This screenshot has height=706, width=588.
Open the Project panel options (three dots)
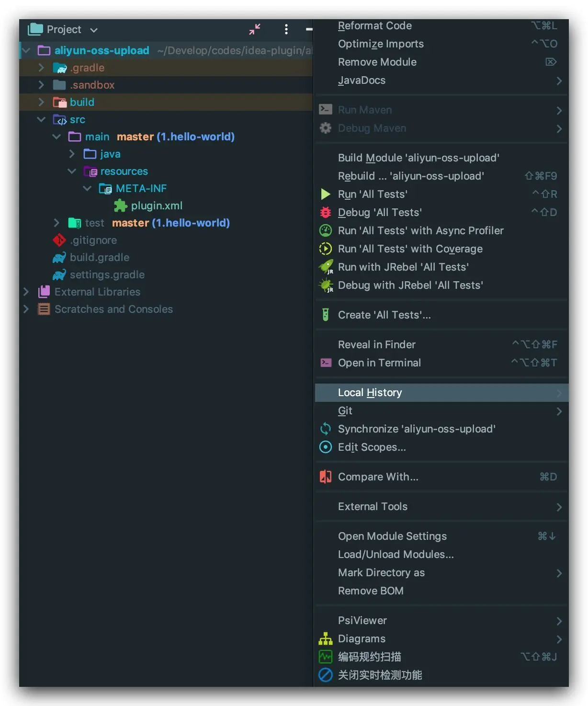(x=286, y=29)
